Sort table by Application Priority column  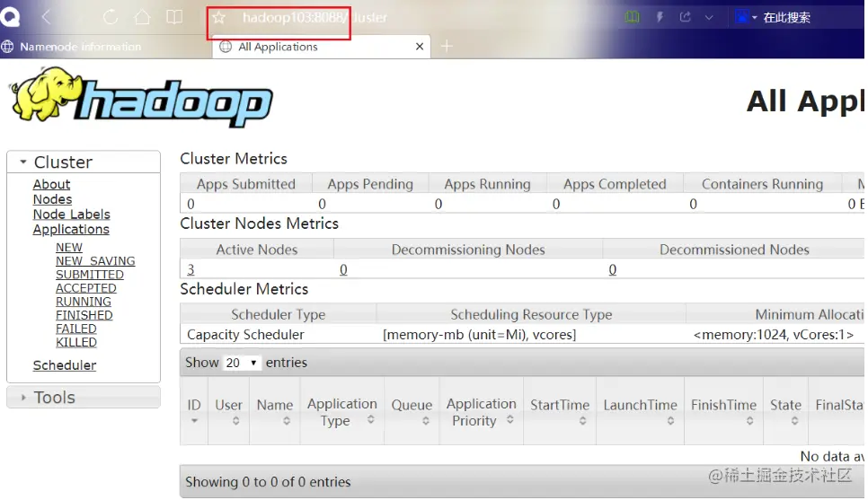pos(481,411)
